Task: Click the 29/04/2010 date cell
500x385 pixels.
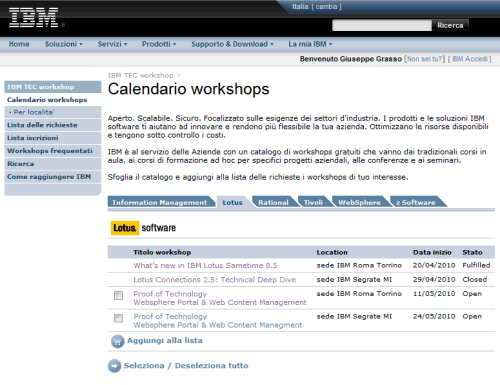Action: [434, 279]
